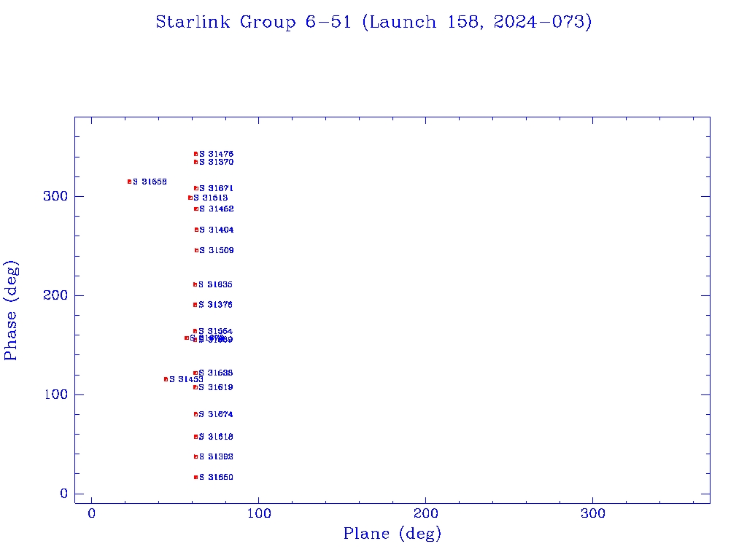The image size is (747, 560).
Task: Select the 'S 31564' satellite label
Action: (x=215, y=331)
